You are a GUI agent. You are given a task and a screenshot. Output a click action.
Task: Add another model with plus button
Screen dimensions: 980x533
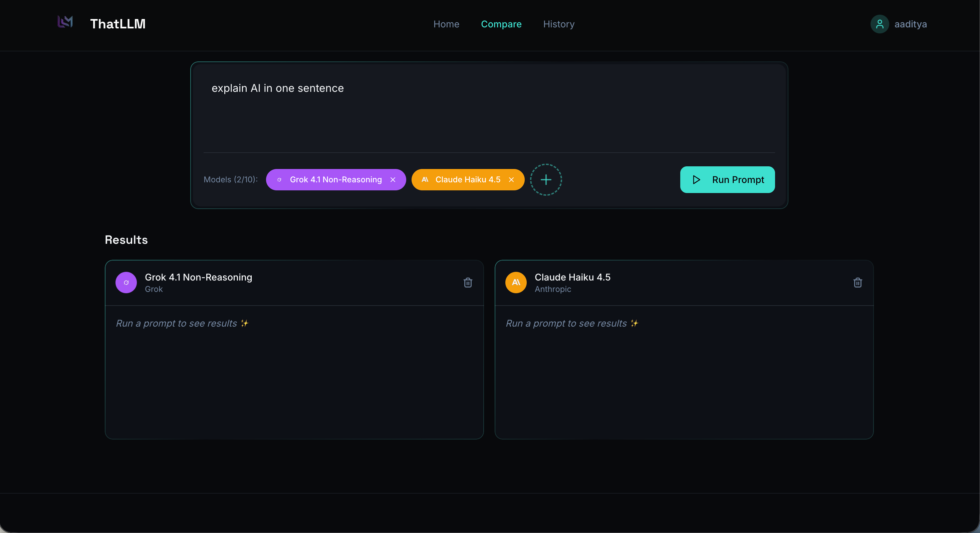point(545,180)
